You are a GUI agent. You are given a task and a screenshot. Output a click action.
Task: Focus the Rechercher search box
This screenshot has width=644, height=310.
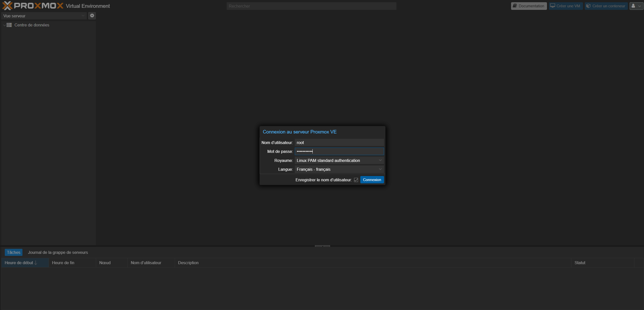pyautogui.click(x=311, y=6)
